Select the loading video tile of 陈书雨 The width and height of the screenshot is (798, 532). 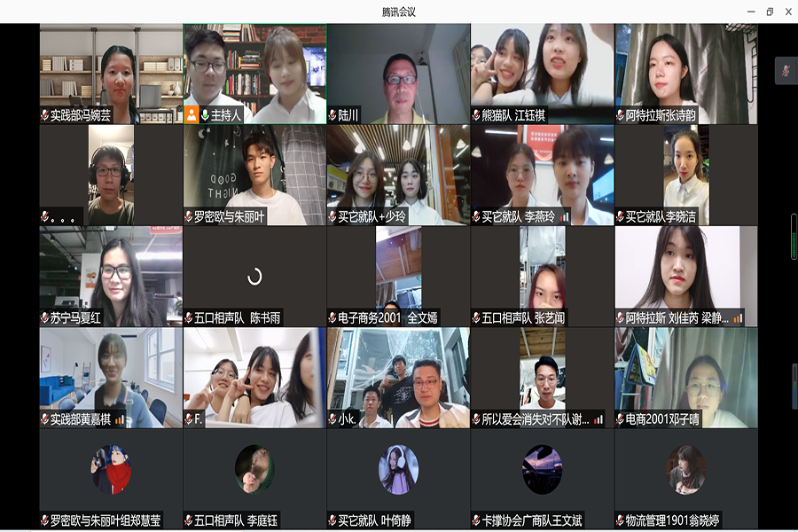[254, 277]
